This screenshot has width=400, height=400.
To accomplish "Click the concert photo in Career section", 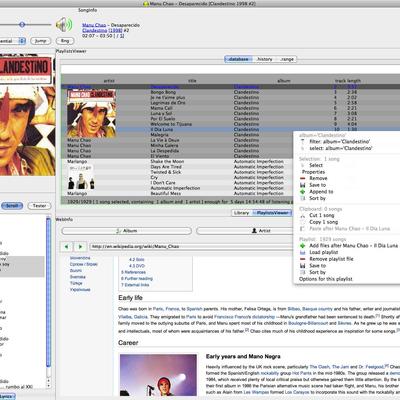I will point(158,375).
